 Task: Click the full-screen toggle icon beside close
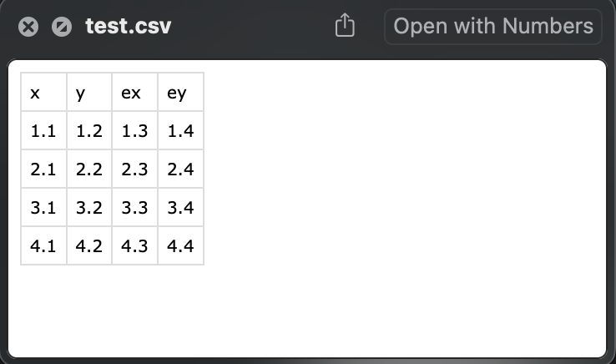(62, 27)
